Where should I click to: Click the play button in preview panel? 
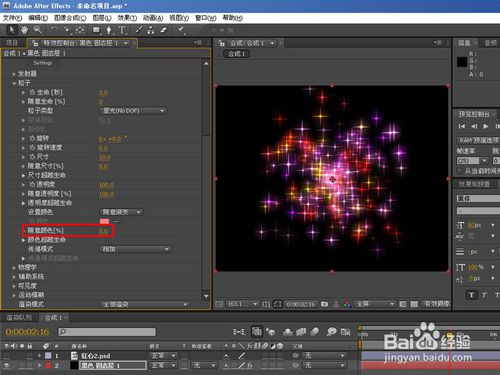[486, 126]
